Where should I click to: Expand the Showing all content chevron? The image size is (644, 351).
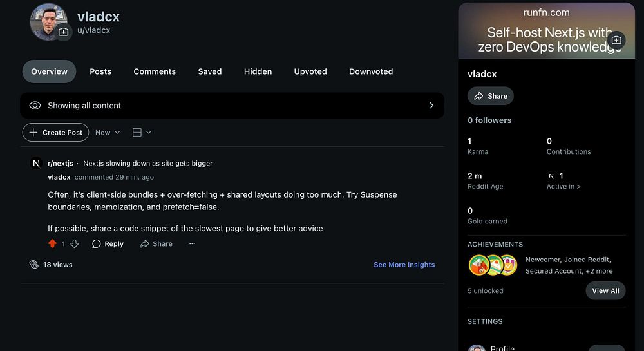coord(431,106)
